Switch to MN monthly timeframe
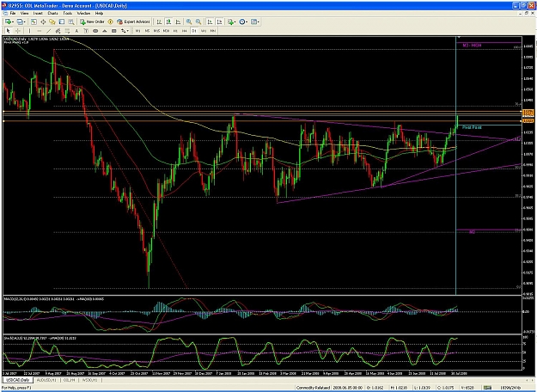Screen dimensions: 537x392 click(x=213, y=31)
